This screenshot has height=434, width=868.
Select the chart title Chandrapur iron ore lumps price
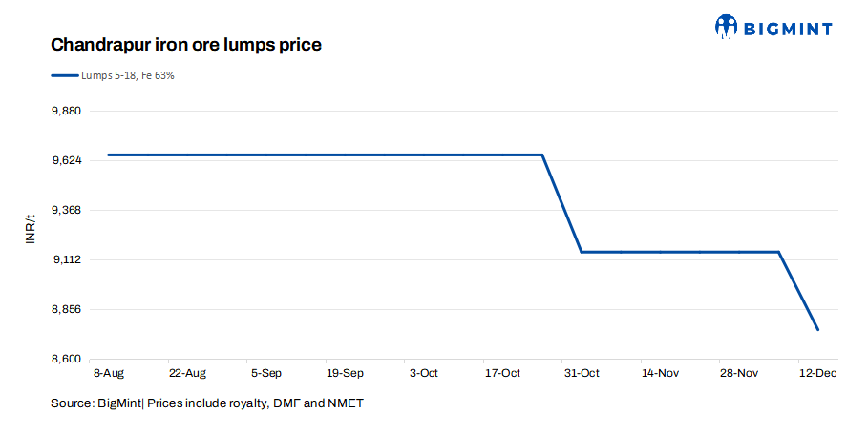[185, 45]
